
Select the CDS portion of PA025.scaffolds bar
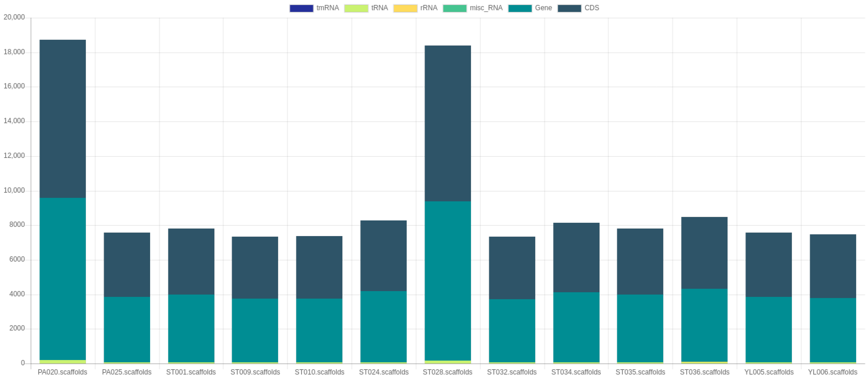[x=127, y=265]
